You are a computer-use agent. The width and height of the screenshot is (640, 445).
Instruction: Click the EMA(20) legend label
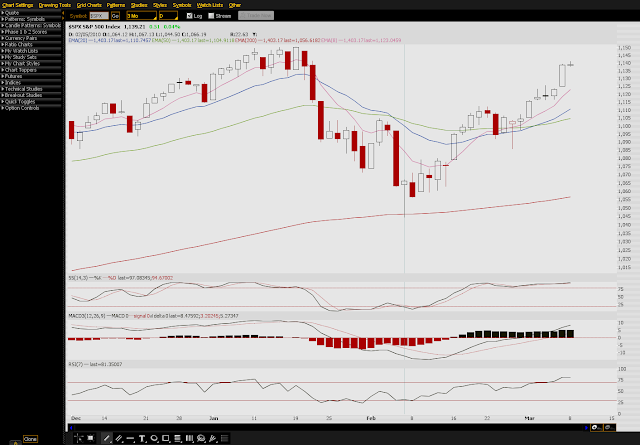tap(77, 40)
